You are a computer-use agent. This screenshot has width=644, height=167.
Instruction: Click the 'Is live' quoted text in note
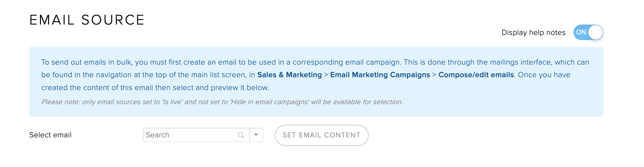(x=172, y=102)
